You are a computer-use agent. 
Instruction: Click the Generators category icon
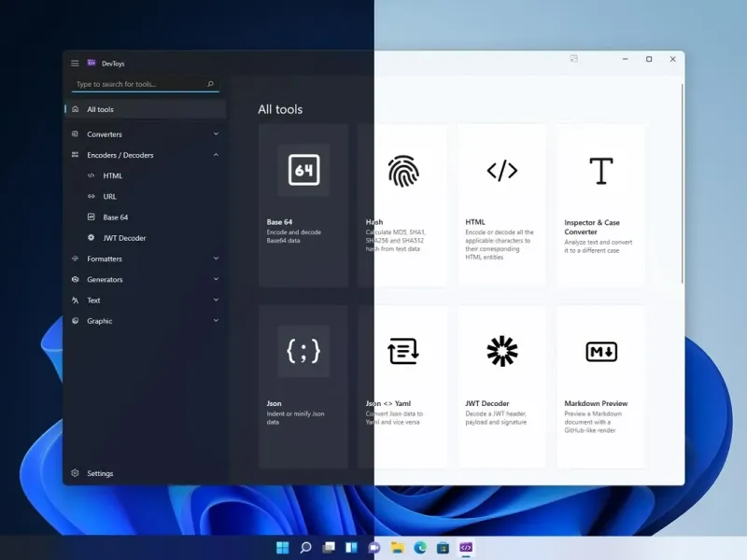click(x=76, y=279)
